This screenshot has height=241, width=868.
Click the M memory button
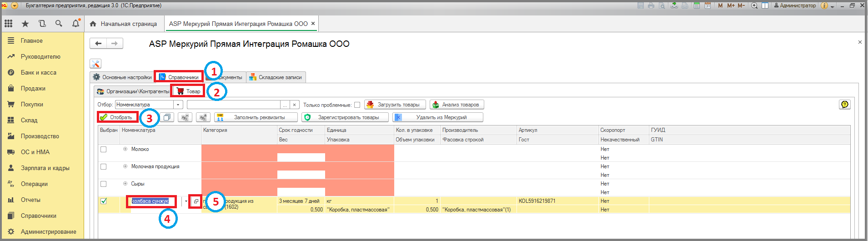click(x=720, y=5)
